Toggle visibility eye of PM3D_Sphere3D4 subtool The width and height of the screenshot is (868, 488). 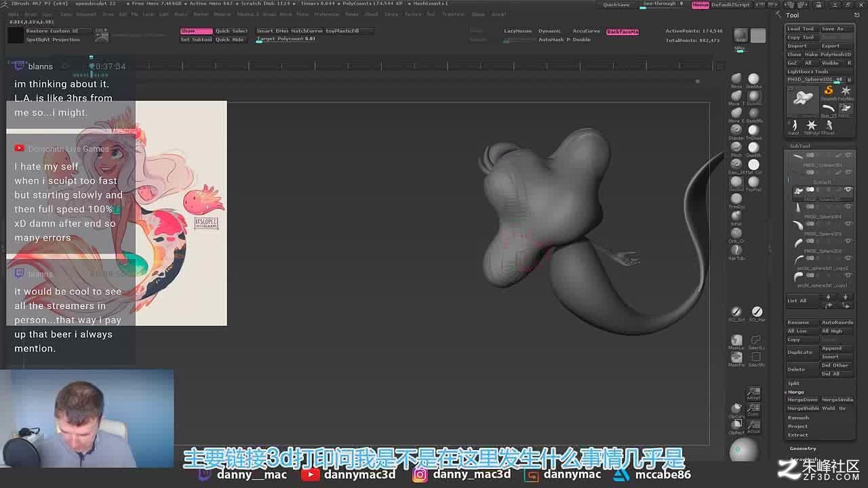coord(848,207)
